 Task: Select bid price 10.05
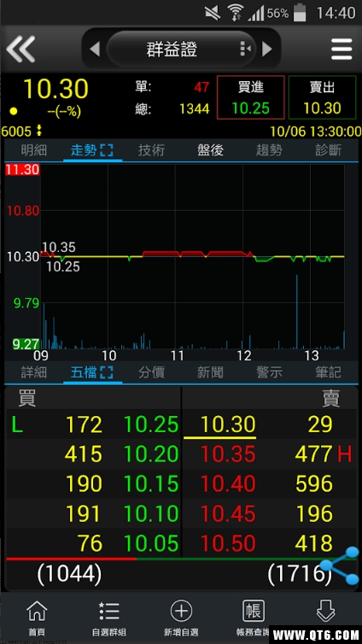click(x=151, y=543)
